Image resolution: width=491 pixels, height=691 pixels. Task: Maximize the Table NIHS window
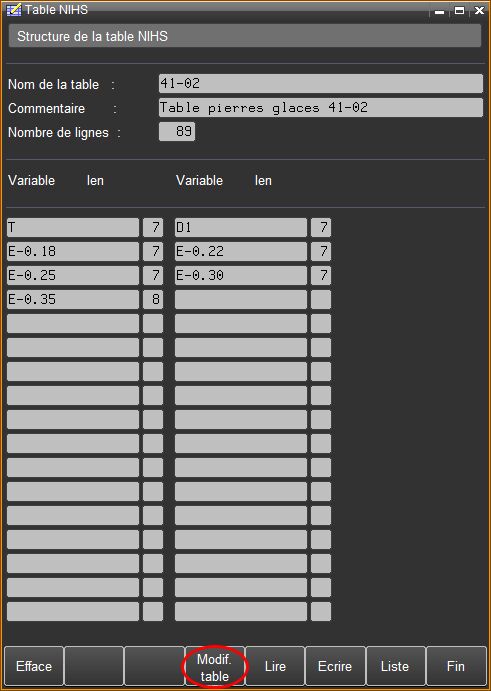459,11
